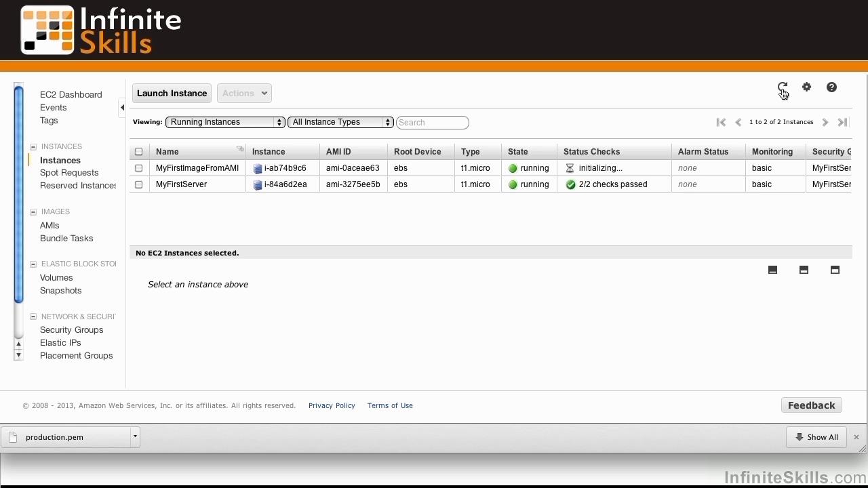Go to last page of instances
Image resolution: width=868 pixels, height=488 pixels.
[x=842, y=122]
